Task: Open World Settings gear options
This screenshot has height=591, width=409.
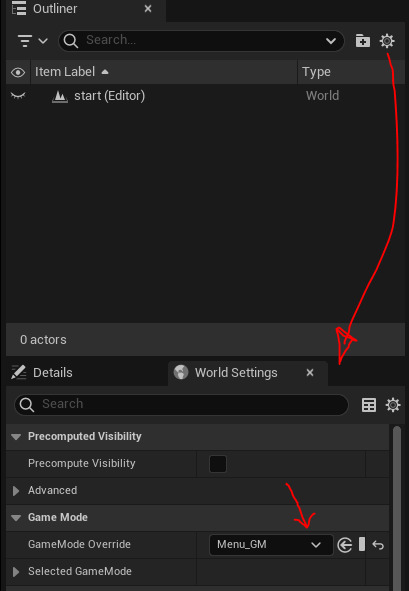Action: click(393, 405)
